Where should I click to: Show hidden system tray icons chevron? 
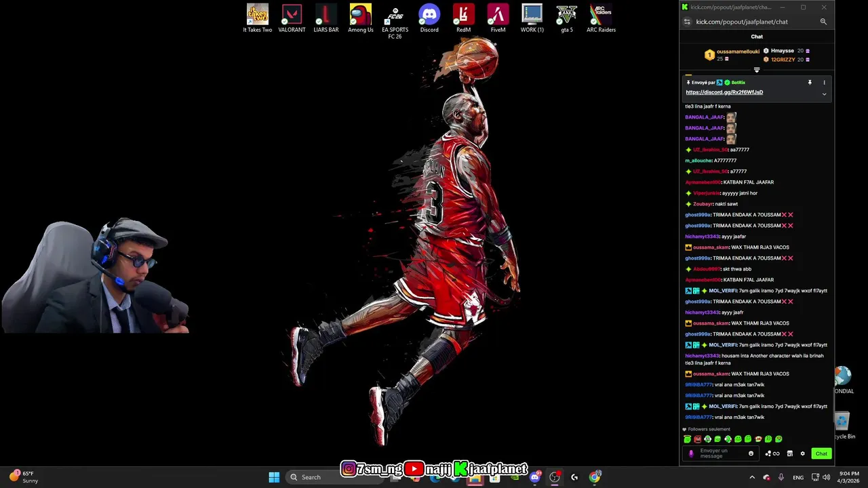[x=751, y=477]
